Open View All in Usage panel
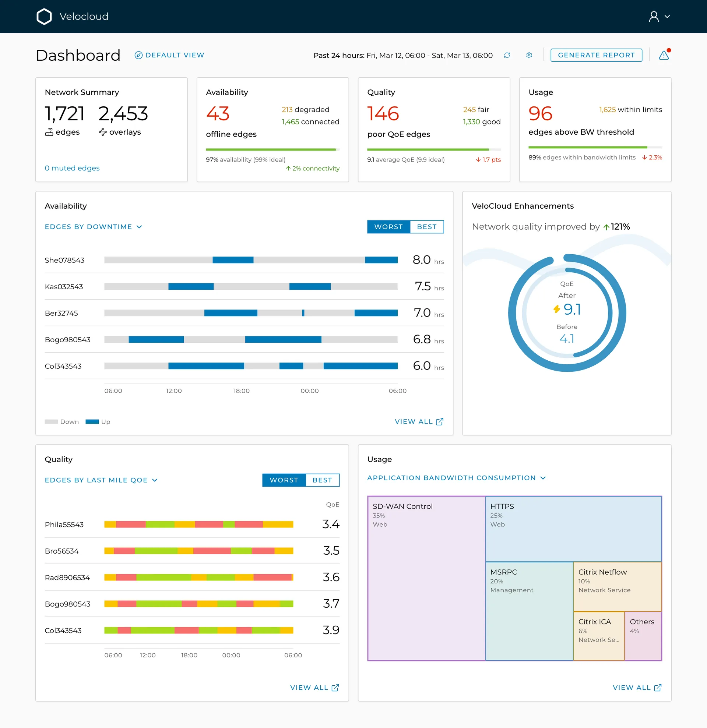The height and width of the screenshot is (728, 707). point(637,688)
